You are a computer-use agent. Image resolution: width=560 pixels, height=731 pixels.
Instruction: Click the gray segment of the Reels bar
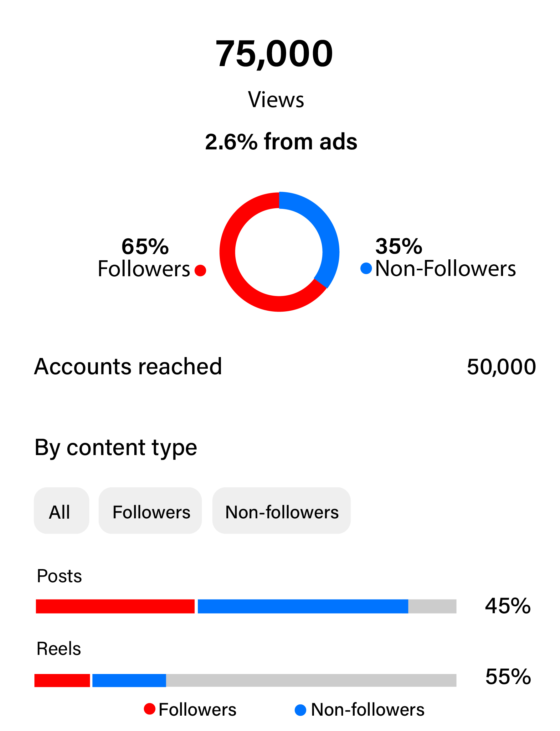pos(311,680)
